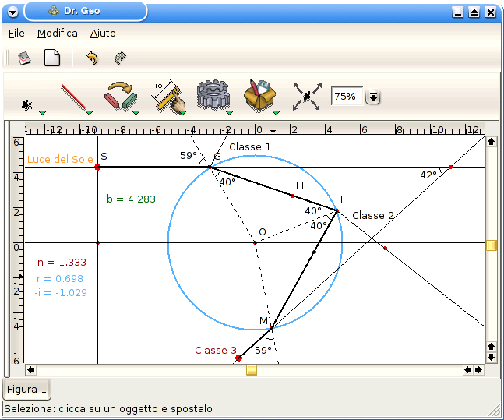The width and height of the screenshot is (504, 420).
Task: Click the 75% zoom input field
Action: pyautogui.click(x=347, y=97)
